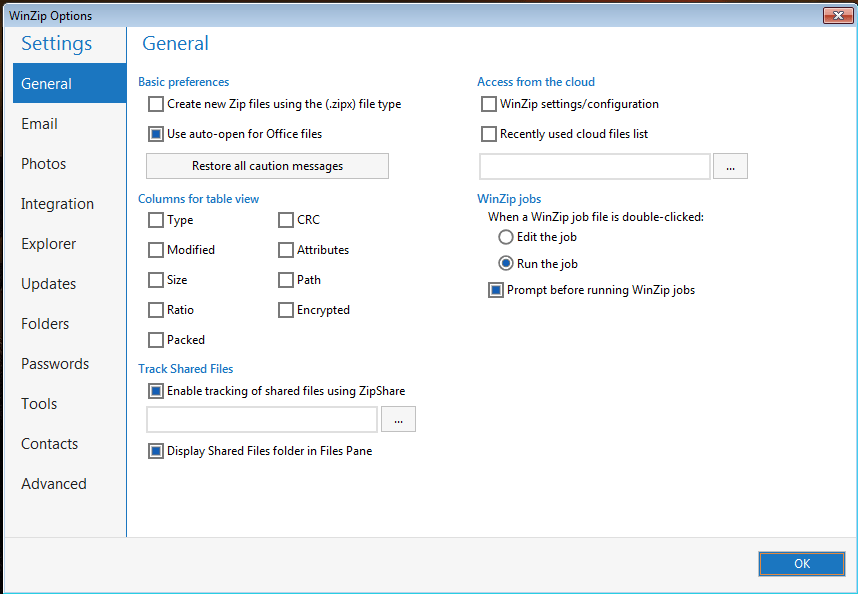Enable the Modified column
Image resolution: width=858 pixels, height=594 pixels.
[156, 250]
